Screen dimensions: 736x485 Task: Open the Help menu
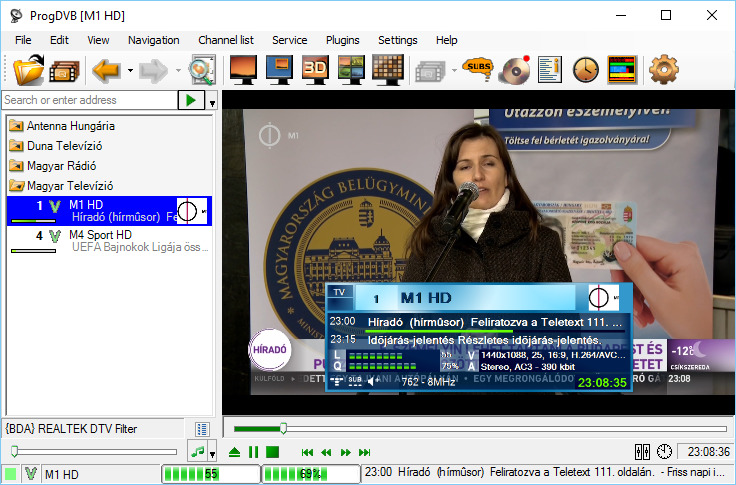[x=446, y=40]
